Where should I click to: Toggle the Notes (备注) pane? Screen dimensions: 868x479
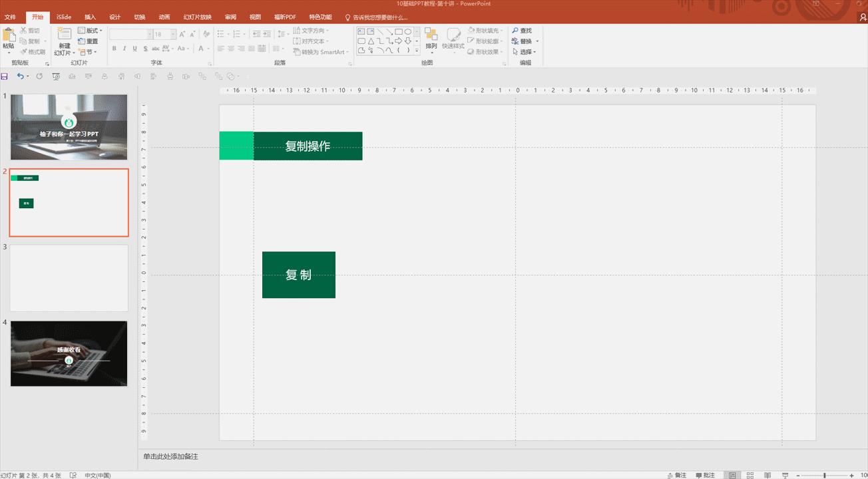676,475
